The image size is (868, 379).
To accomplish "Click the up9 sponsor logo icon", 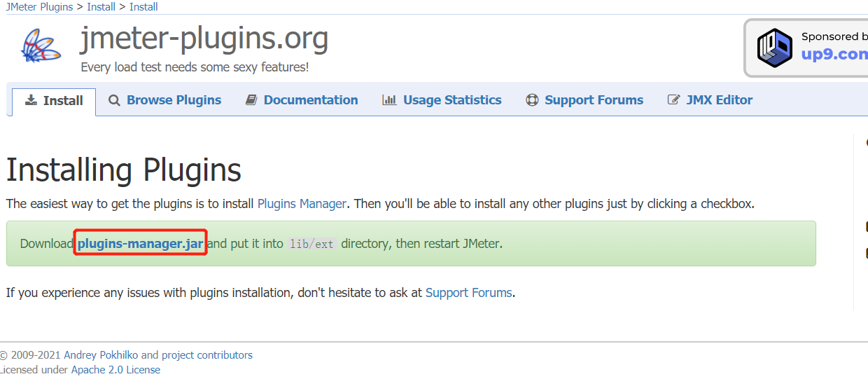I will click(774, 47).
